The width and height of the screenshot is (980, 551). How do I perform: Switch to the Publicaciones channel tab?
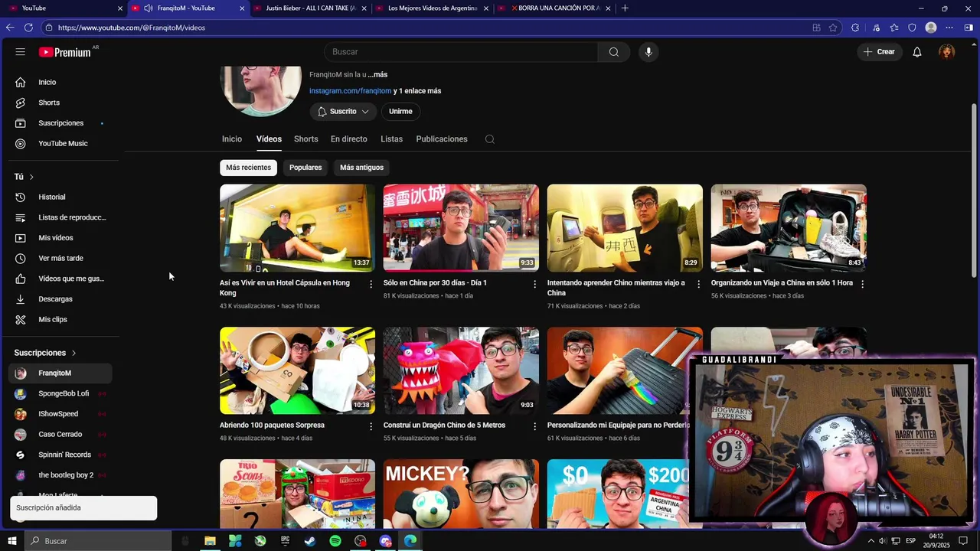[442, 139]
